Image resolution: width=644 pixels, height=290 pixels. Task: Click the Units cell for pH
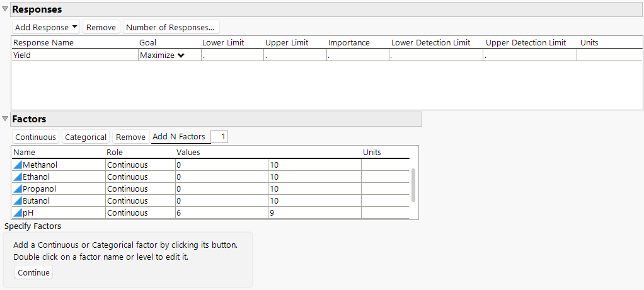tap(385, 213)
